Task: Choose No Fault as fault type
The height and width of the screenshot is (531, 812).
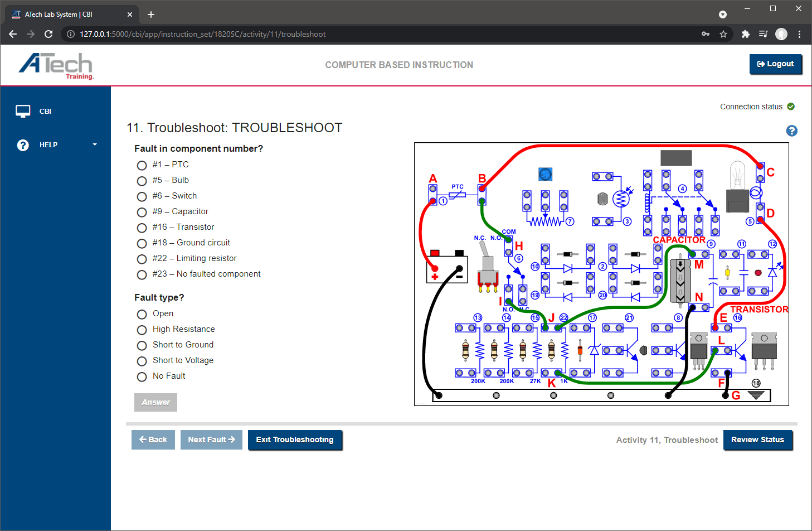Action: [142, 376]
